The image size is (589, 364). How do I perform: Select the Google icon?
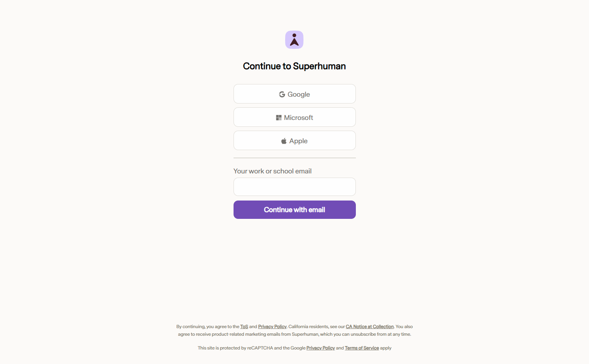282,94
